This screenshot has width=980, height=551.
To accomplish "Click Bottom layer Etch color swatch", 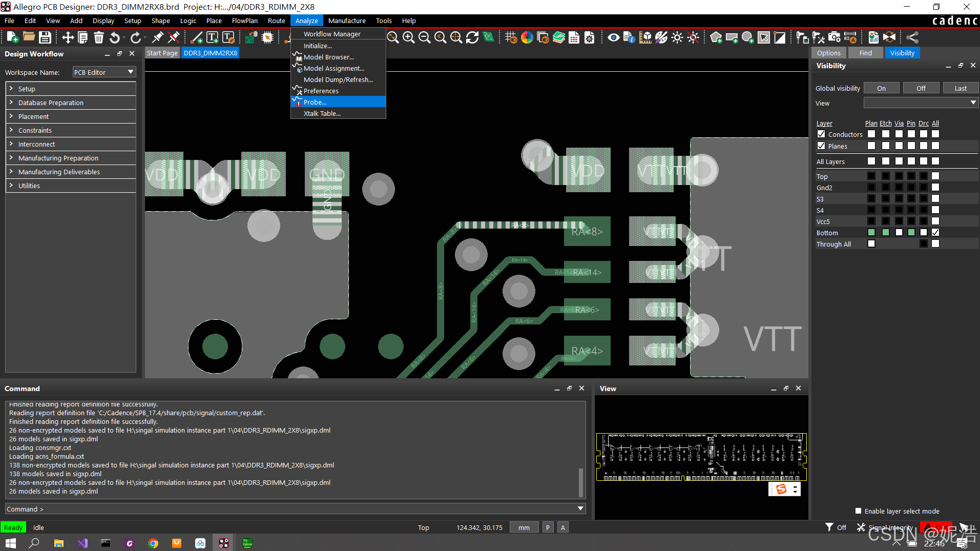I will 886,233.
